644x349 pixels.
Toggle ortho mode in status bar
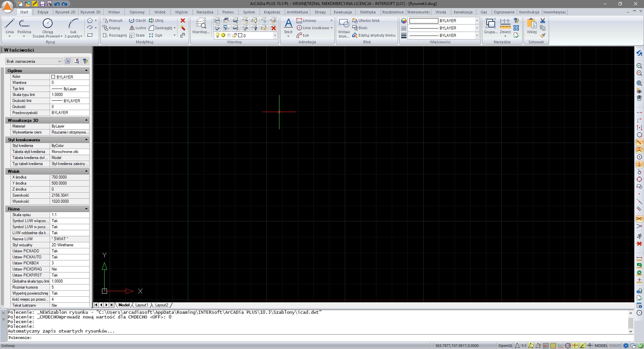pyautogui.click(x=560, y=346)
